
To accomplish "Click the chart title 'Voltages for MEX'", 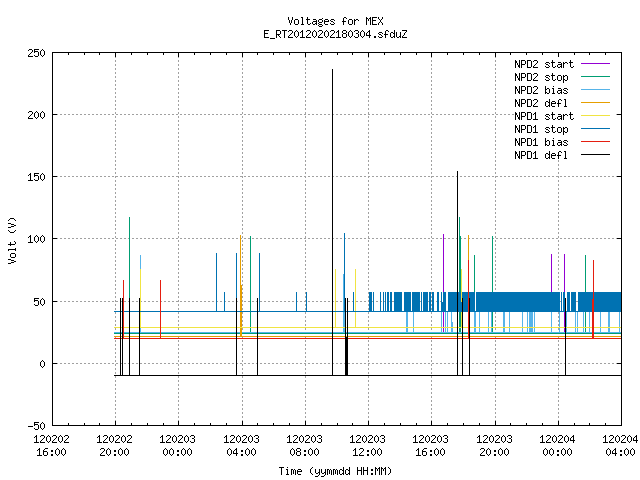I will point(335,21).
